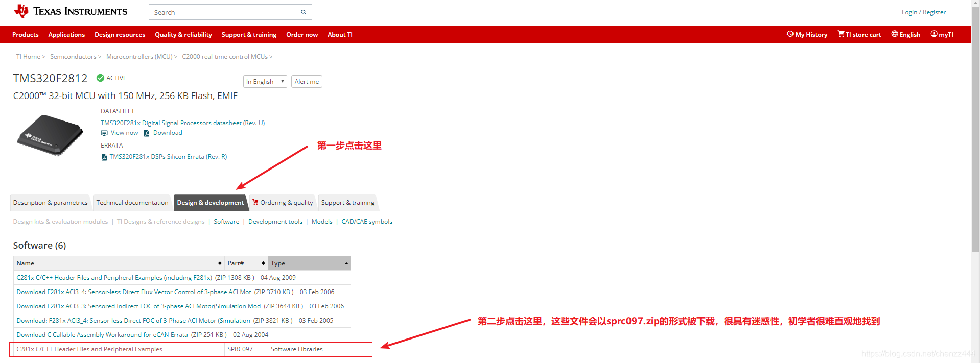980x363 pixels.
Task: Switch to Description & parametrics tab
Action: click(x=50, y=203)
